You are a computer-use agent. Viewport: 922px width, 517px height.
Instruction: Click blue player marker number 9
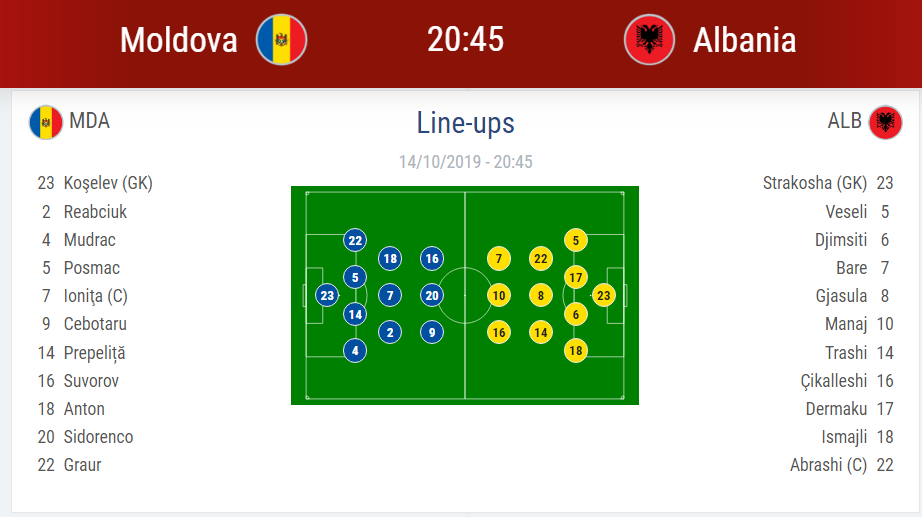coord(432,332)
